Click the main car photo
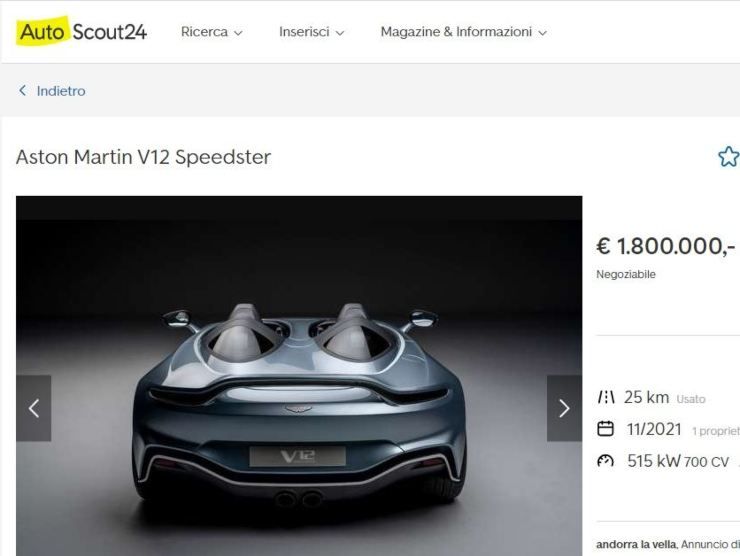Viewport: 740px width, 556px height. (x=299, y=376)
